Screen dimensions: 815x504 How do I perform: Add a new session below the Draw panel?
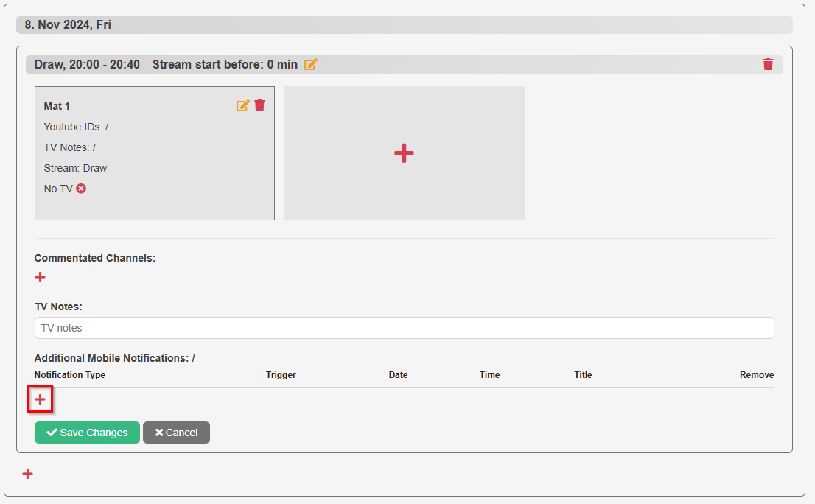(x=27, y=474)
